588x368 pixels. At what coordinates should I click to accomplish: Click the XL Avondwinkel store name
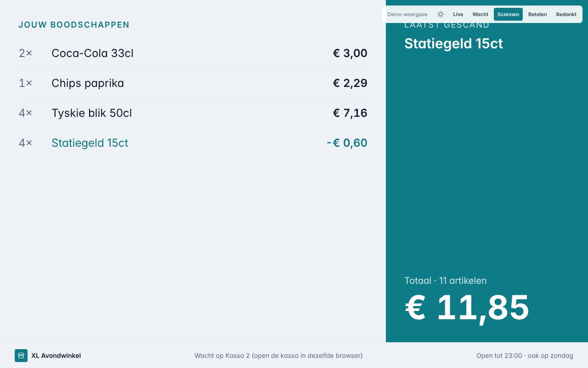click(56, 356)
